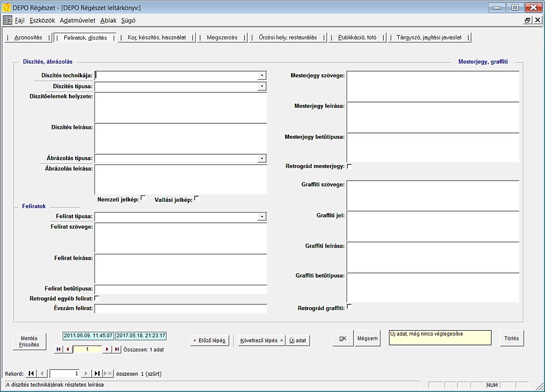
Task: Jump to first record in Rekord navigator
Action: (31, 374)
